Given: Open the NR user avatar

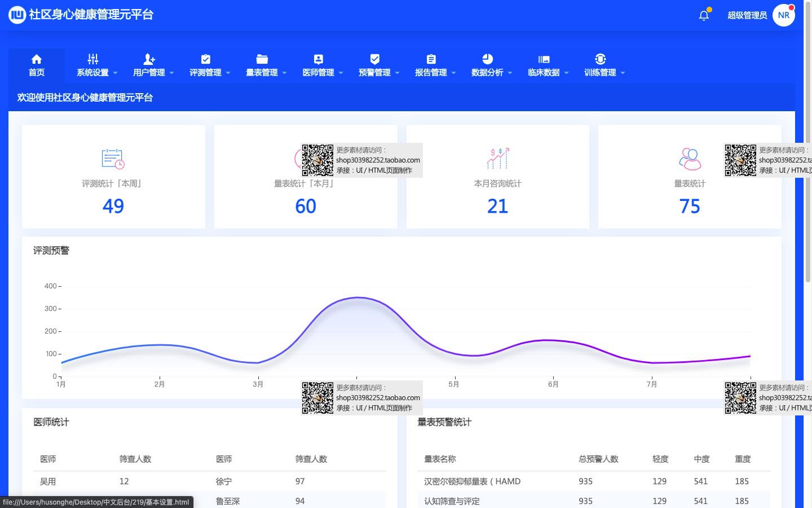Looking at the screenshot, I should click(783, 15).
